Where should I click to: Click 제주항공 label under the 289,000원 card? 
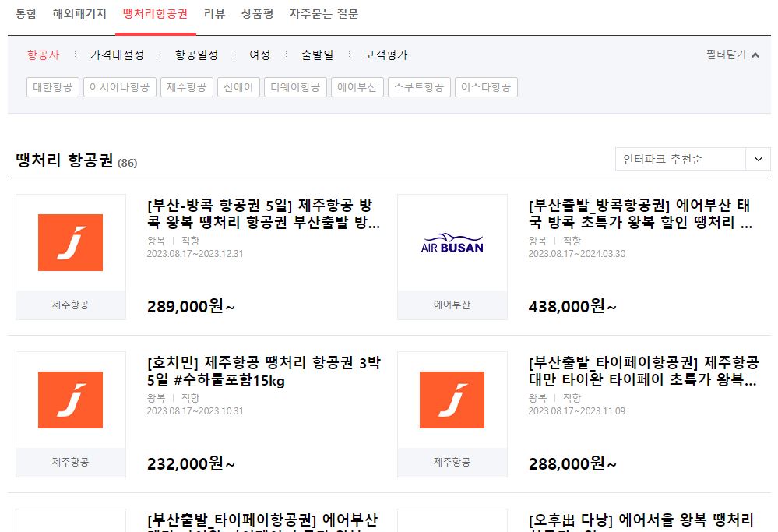(70, 305)
